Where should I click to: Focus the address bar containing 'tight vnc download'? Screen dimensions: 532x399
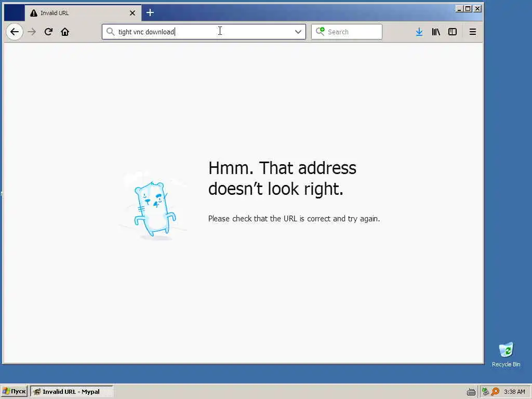pos(204,32)
